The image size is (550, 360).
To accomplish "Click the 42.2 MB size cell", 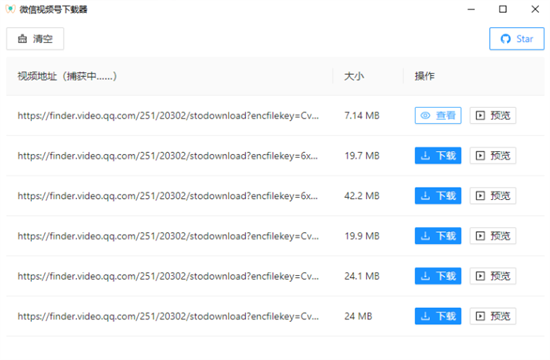I will point(362,195).
